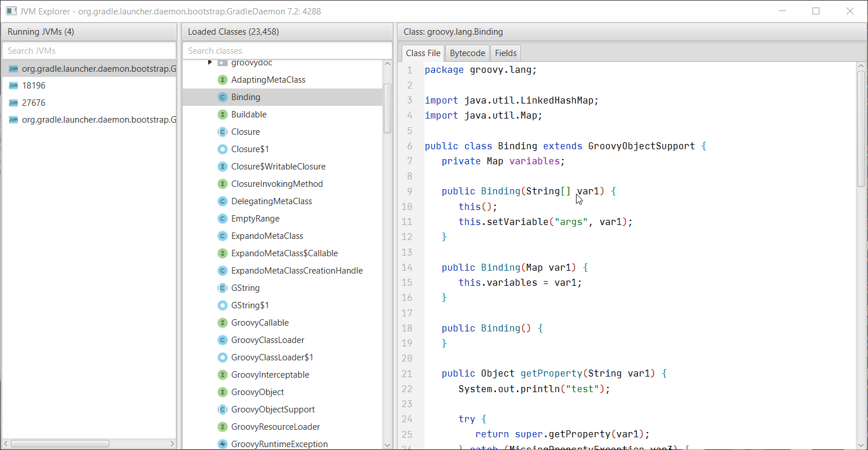Click the class icon beside ExpandoMetaClassCreationHandle

tap(222, 271)
